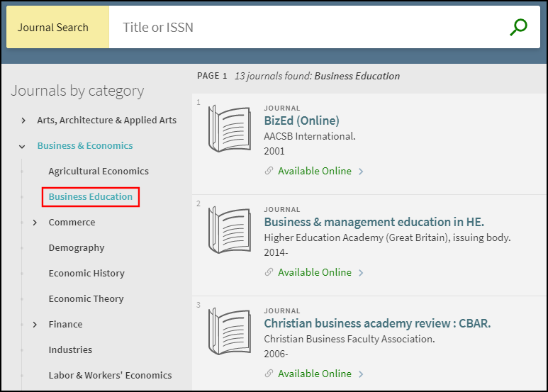This screenshot has width=548, height=392.
Task: Click the book icon for BizEd (Online)
Action: (x=229, y=129)
